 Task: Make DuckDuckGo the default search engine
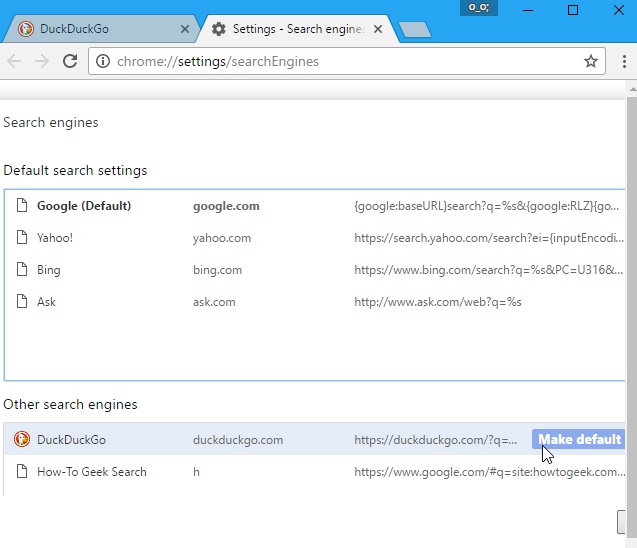coord(578,439)
